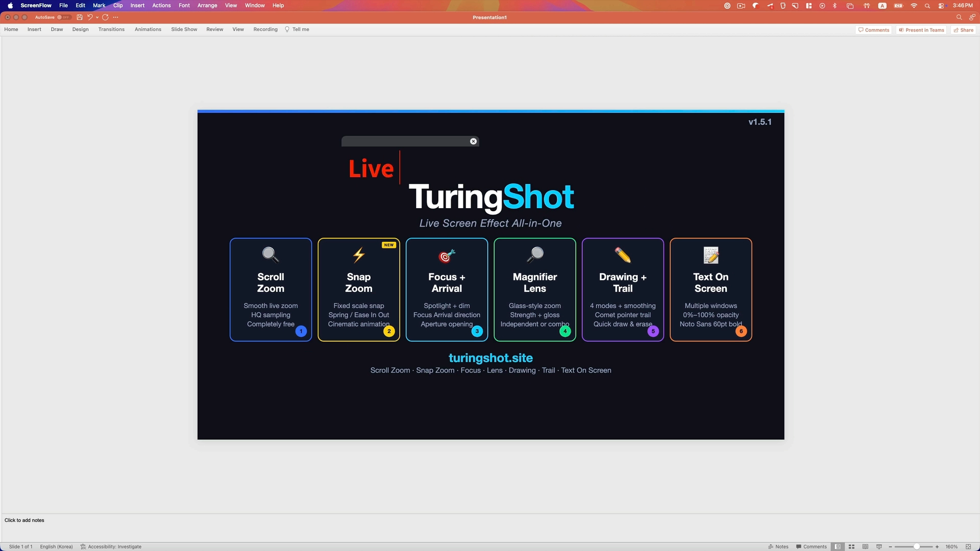Open the Recording ribbon tab
Image resolution: width=980 pixels, height=551 pixels.
click(265, 30)
